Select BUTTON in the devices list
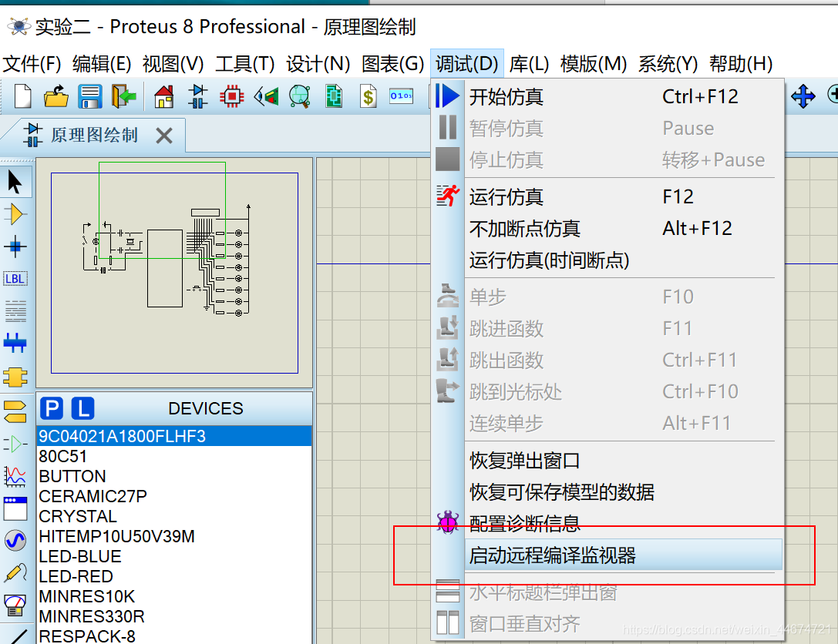This screenshot has width=838, height=644. [x=174, y=476]
